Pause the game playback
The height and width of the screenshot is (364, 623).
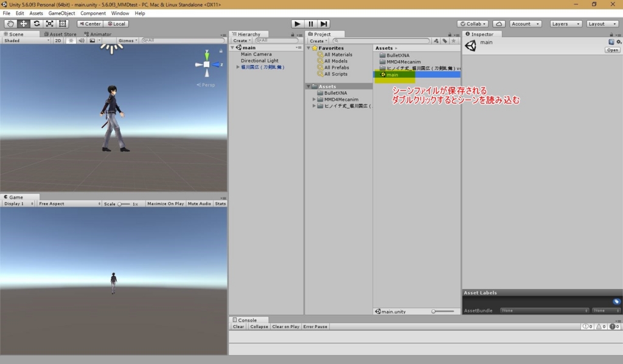click(311, 24)
